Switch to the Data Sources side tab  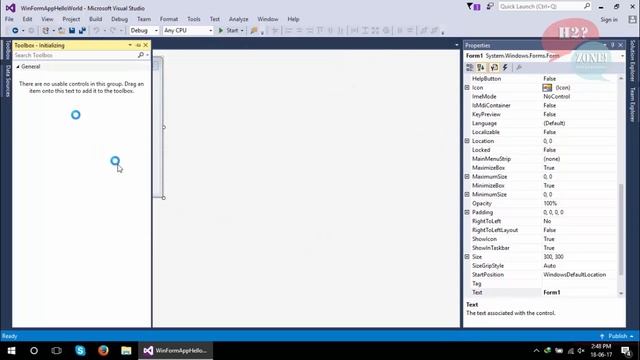point(7,81)
